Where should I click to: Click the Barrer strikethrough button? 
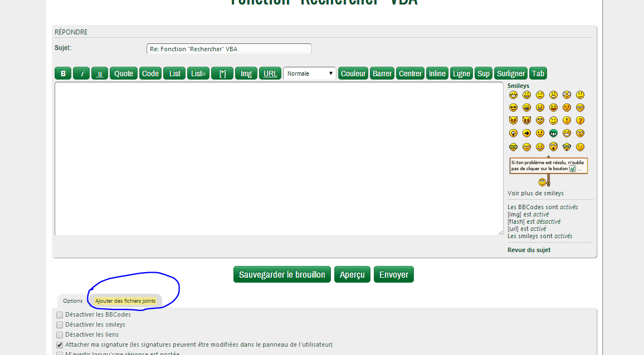382,73
